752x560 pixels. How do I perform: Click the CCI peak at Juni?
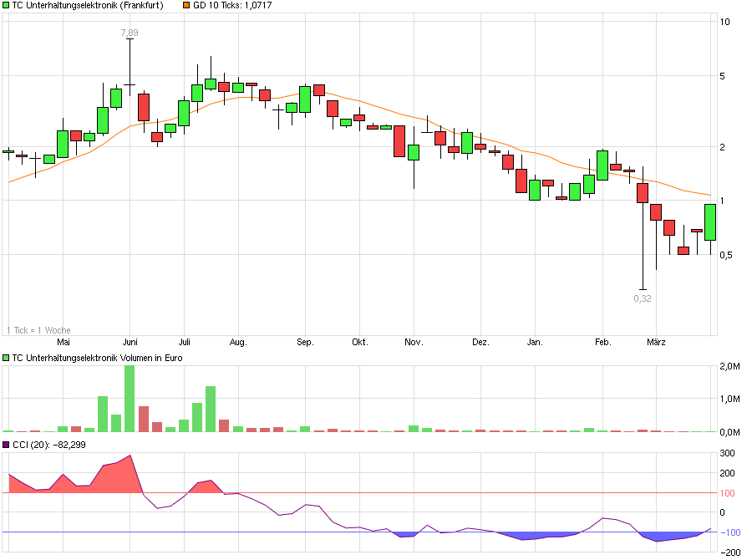point(130,456)
